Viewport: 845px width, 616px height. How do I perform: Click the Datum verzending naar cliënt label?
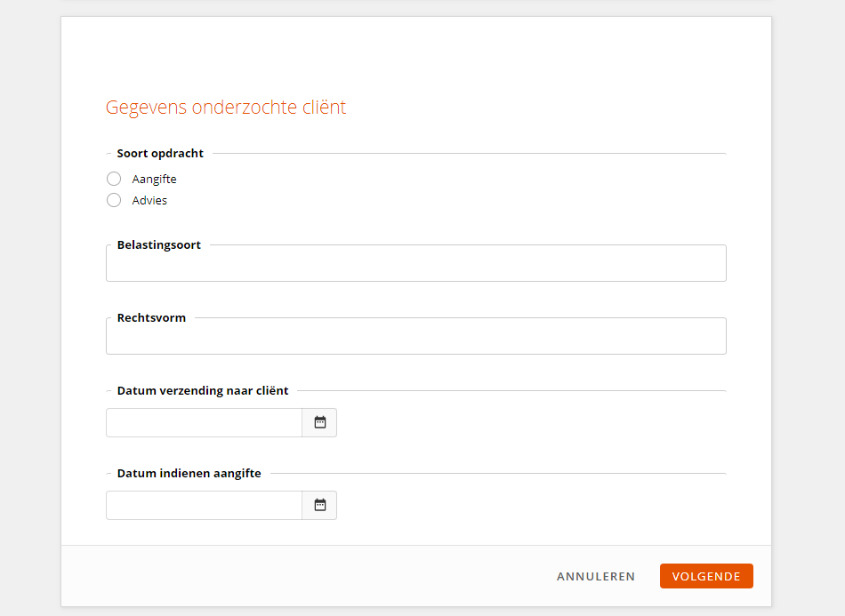203,390
